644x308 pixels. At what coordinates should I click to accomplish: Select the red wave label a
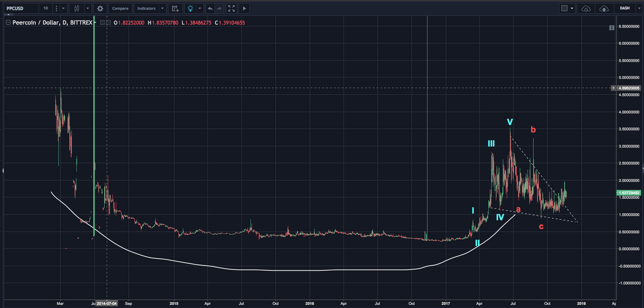pos(518,209)
